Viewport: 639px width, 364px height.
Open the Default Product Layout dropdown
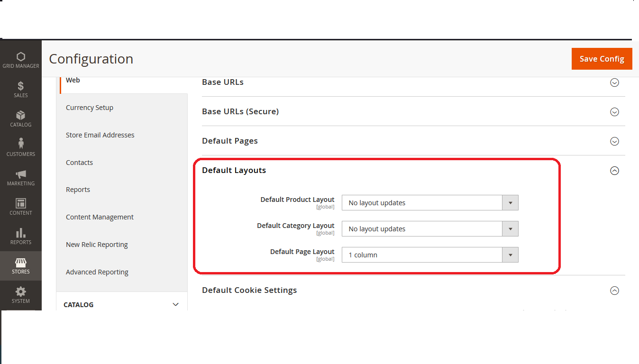pyautogui.click(x=429, y=203)
